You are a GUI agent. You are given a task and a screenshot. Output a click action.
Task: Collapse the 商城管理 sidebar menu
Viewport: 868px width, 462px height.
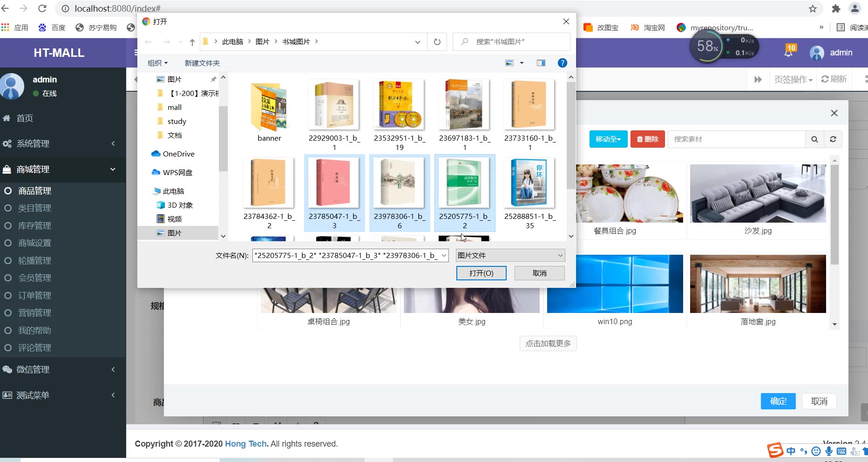pos(63,169)
